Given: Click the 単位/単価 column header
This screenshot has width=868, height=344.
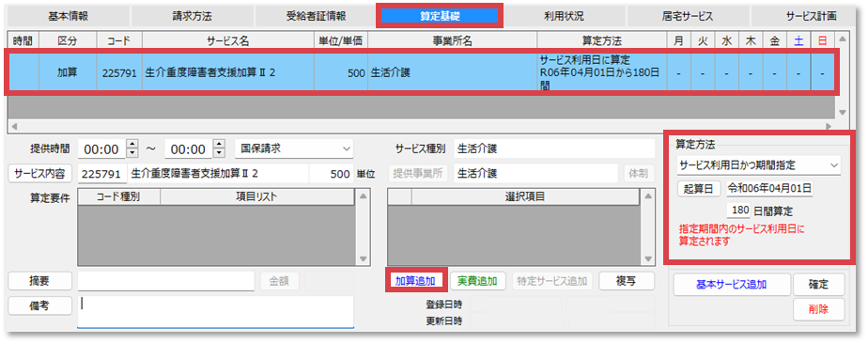Looking at the screenshot, I should click(341, 41).
